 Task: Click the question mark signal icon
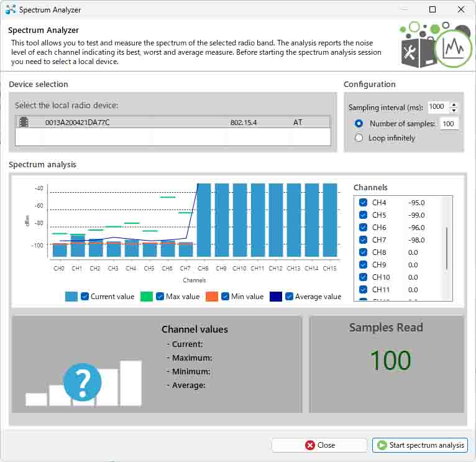coord(82,382)
